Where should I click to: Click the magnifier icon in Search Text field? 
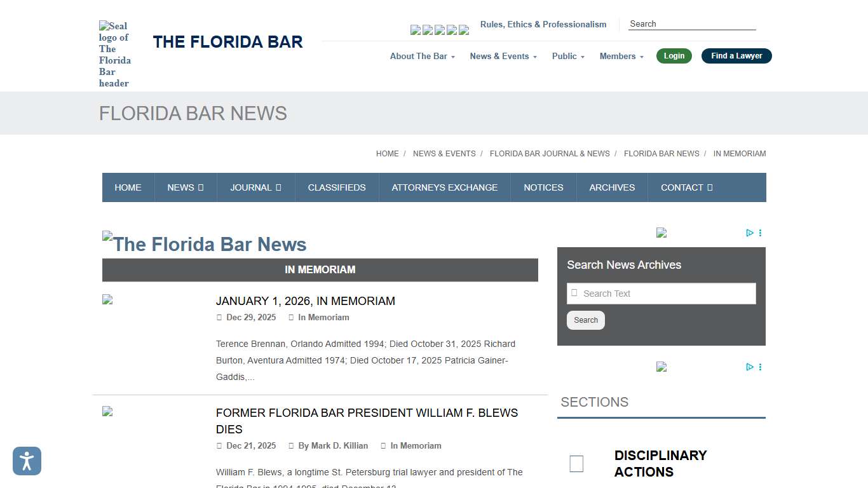pos(574,293)
